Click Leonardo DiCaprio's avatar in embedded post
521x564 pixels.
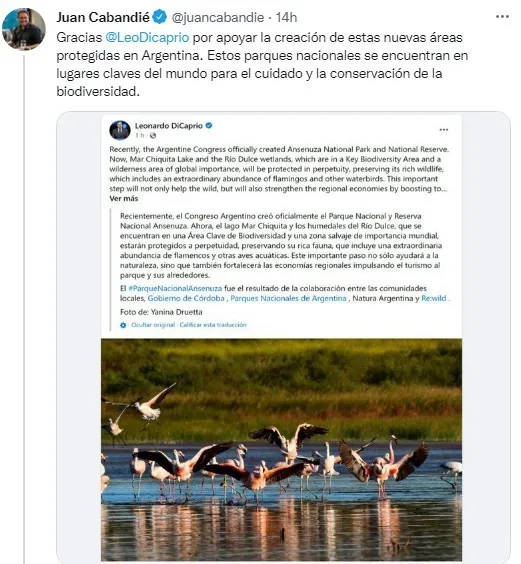120,130
